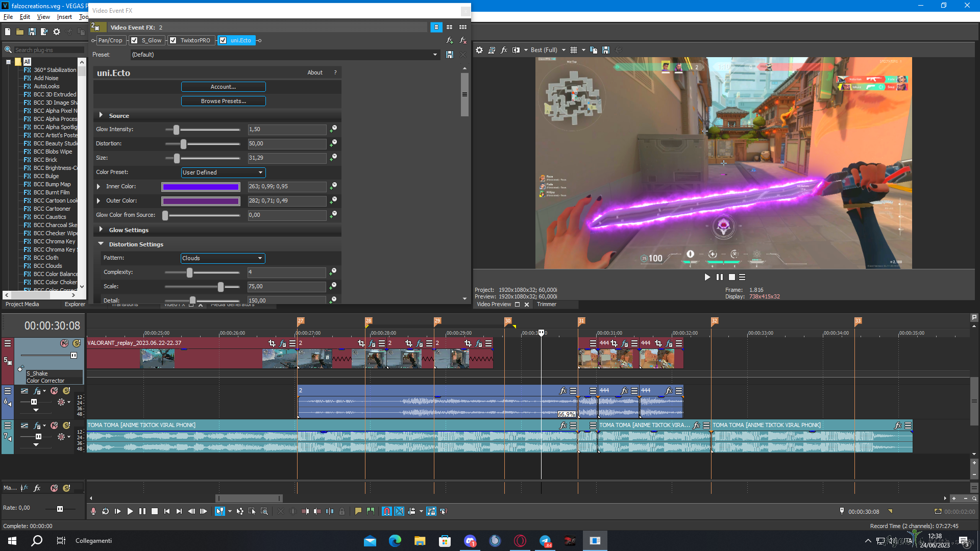This screenshot has width=980, height=551.
Task: Select the Pan/Crop plug-in button
Action: click(x=110, y=40)
